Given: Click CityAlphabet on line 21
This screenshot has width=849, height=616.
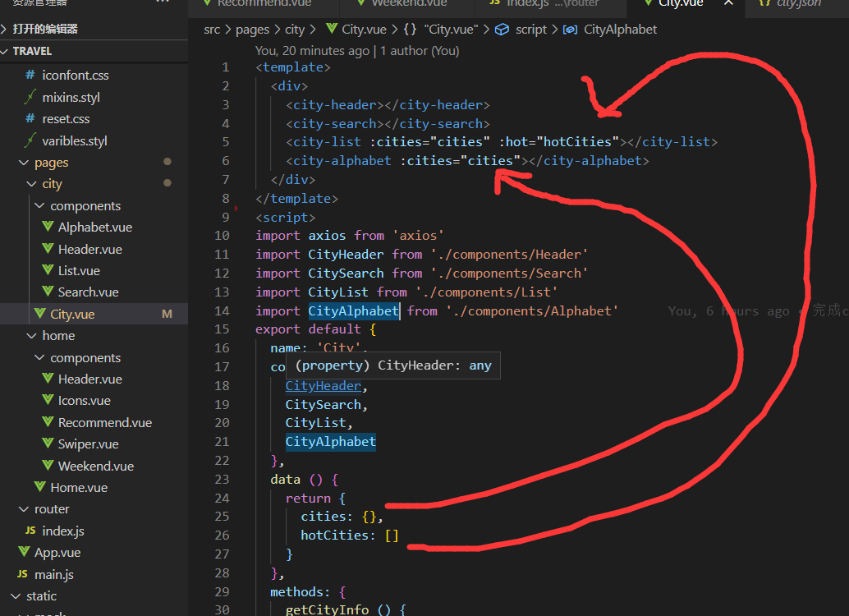Looking at the screenshot, I should click(330, 442).
